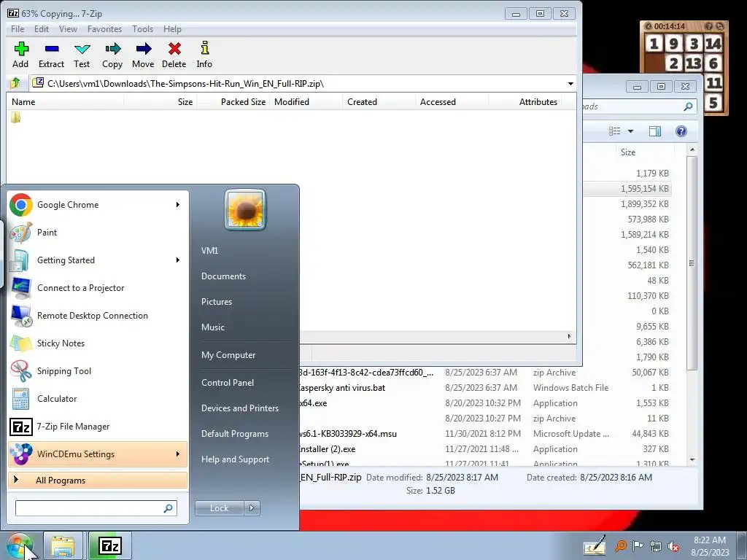Open Getting Started in Start menu

[x=98, y=260]
